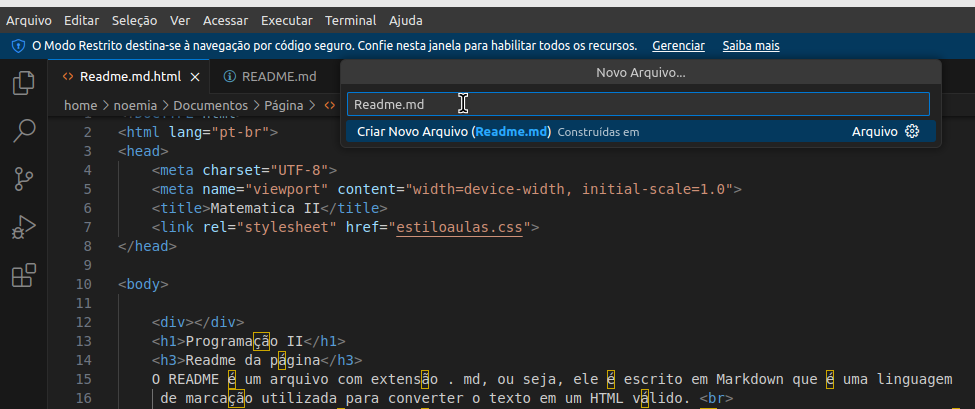This screenshot has width=975, height=409.
Task: Open the Run and Debug view
Action: 24,227
